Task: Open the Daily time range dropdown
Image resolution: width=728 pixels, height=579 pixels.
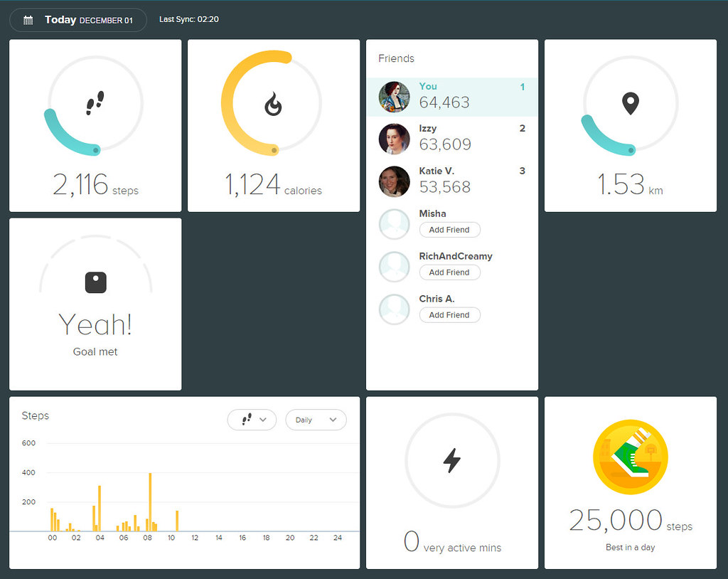Action: tap(316, 420)
